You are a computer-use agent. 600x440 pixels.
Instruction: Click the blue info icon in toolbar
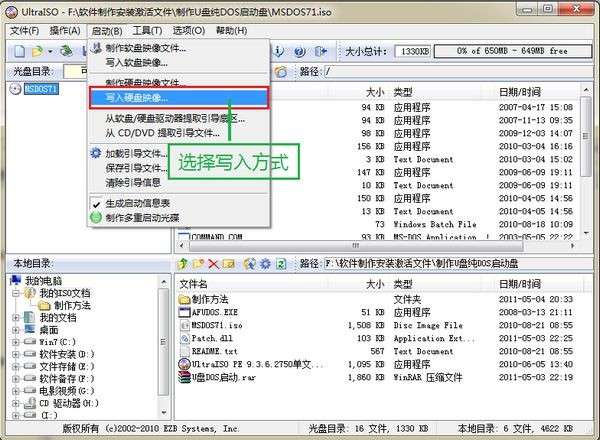[279, 51]
